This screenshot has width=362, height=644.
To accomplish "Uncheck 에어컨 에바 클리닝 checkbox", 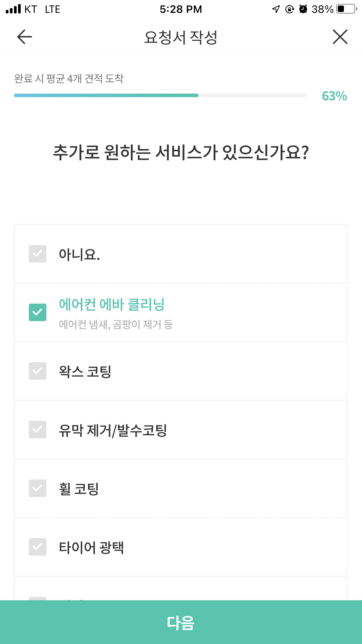I will tap(38, 312).
